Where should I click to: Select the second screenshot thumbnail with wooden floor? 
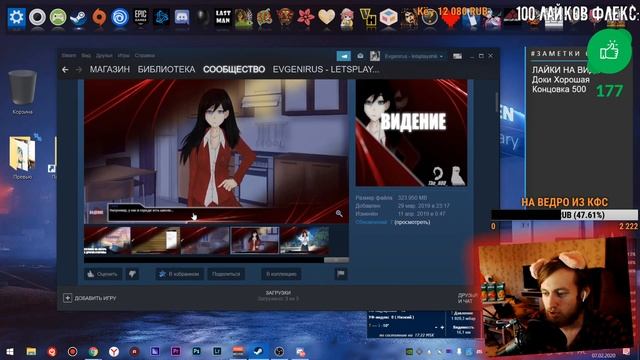[156, 240]
